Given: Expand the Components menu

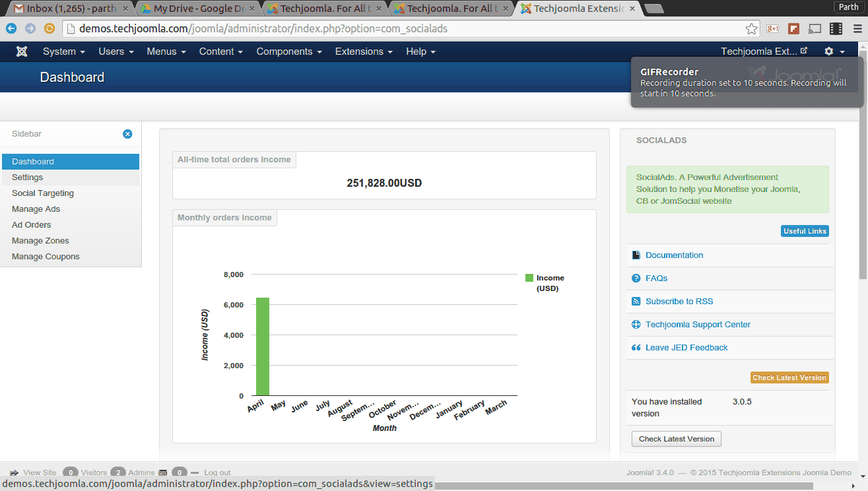Looking at the screenshot, I should click(288, 51).
